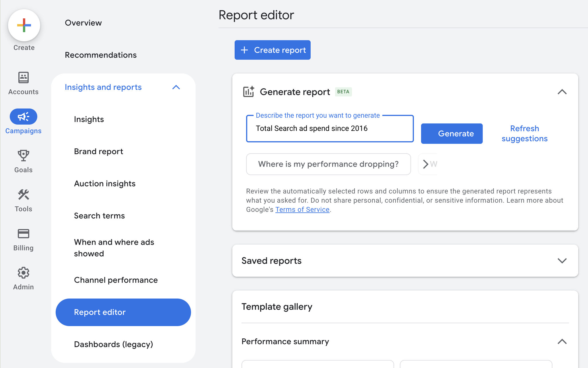Open the Billing card icon
The image size is (588, 368).
(x=24, y=234)
